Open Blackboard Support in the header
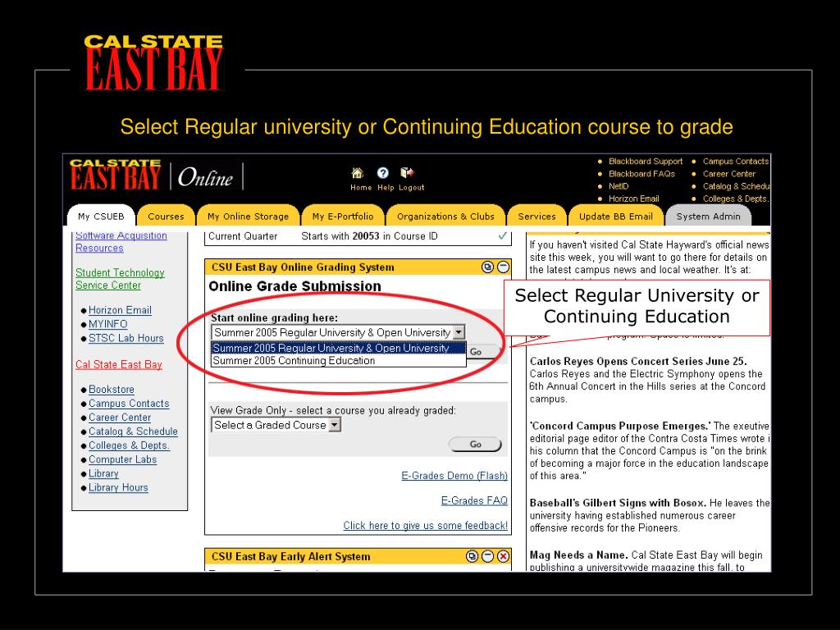 tap(646, 162)
